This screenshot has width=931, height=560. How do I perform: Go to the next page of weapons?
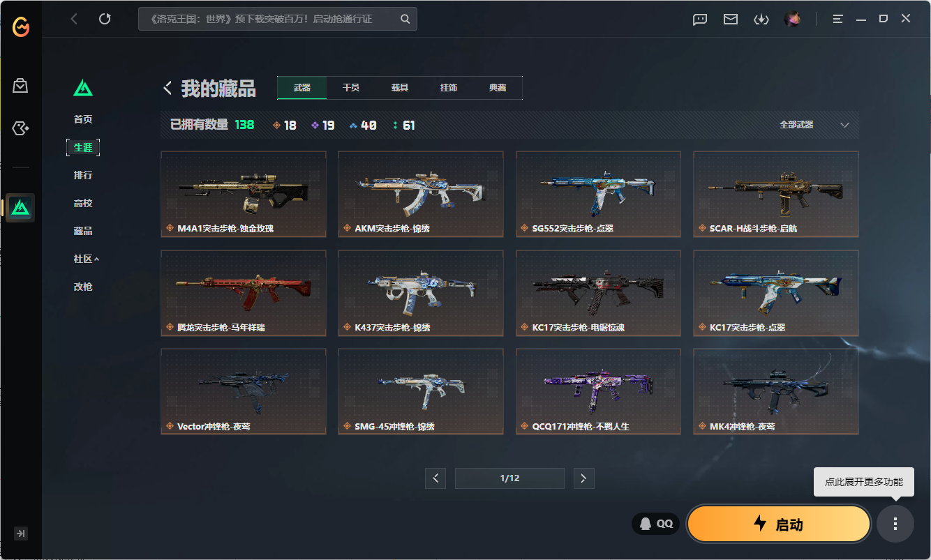coord(583,478)
